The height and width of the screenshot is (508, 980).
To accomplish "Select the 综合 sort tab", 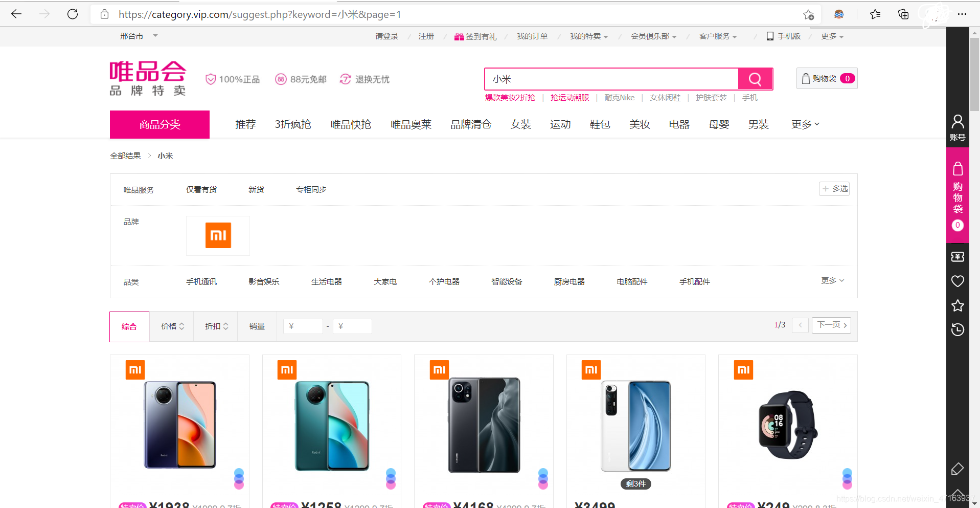I will point(129,326).
